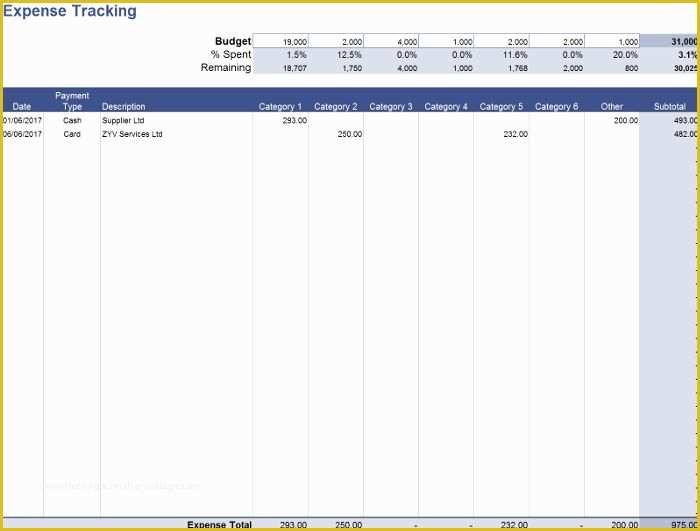Viewport: 700px width, 531px height.
Task: Select the 293.00 cell in Supplier Ltd row
Action: (295, 120)
